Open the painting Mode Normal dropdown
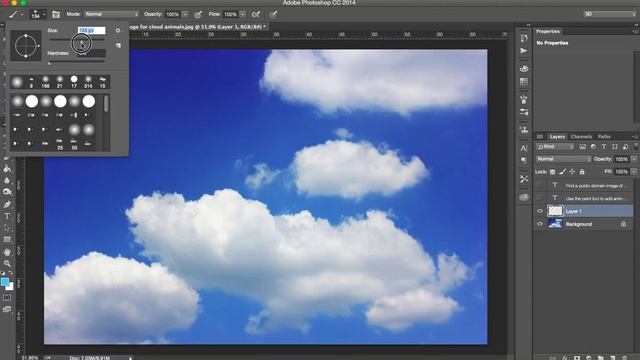The height and width of the screenshot is (360, 640). [111, 14]
